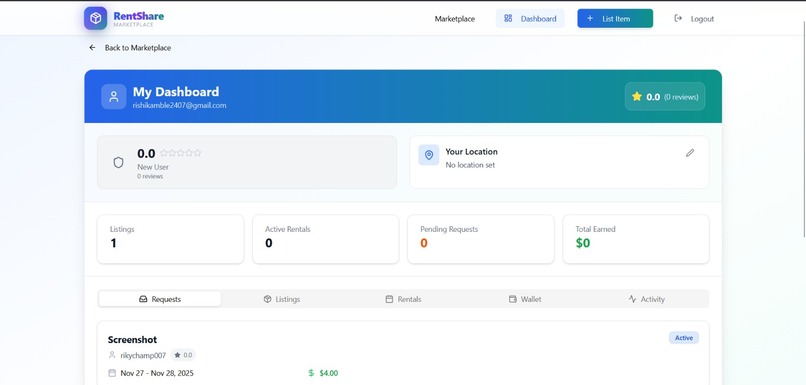
Task: Click the yellow star rating icon in the header
Action: tap(637, 97)
